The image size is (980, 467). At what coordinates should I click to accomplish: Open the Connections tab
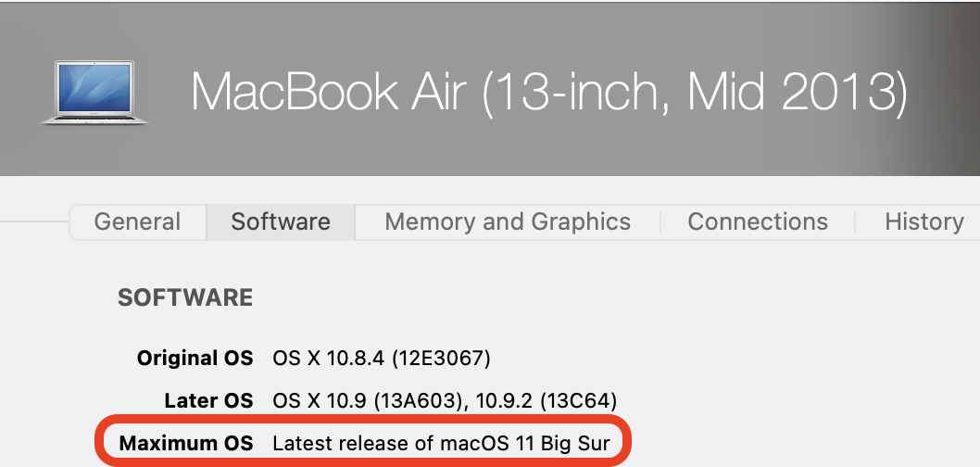pos(758,221)
